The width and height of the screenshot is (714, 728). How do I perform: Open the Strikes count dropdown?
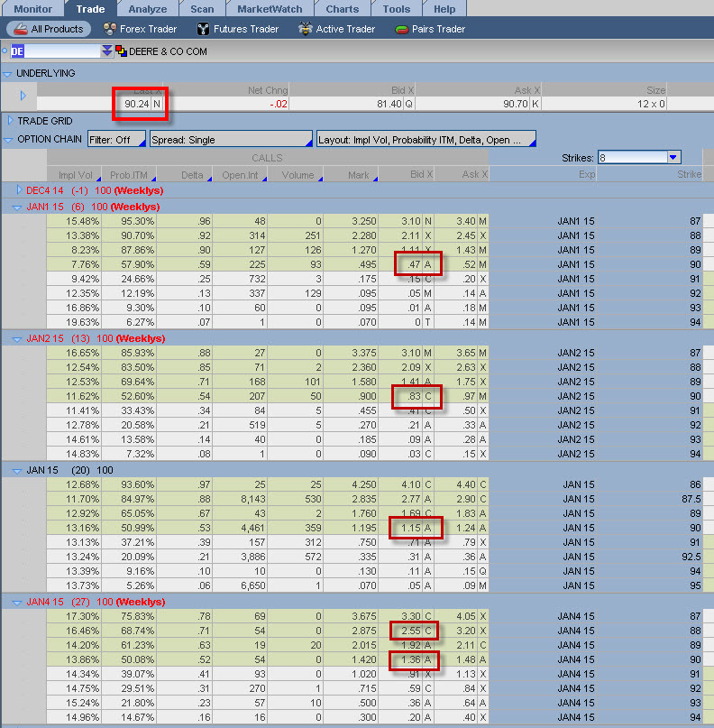tap(673, 158)
